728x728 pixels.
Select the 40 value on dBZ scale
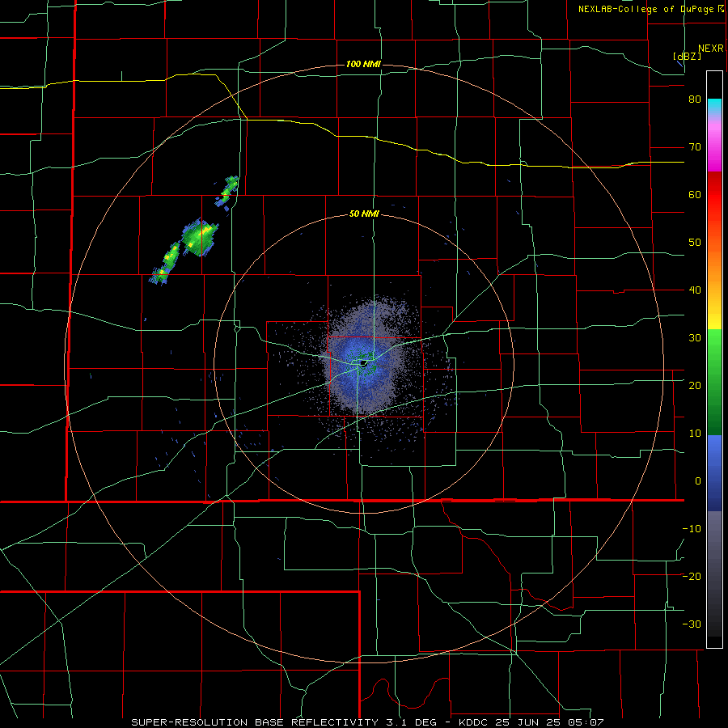coord(695,290)
